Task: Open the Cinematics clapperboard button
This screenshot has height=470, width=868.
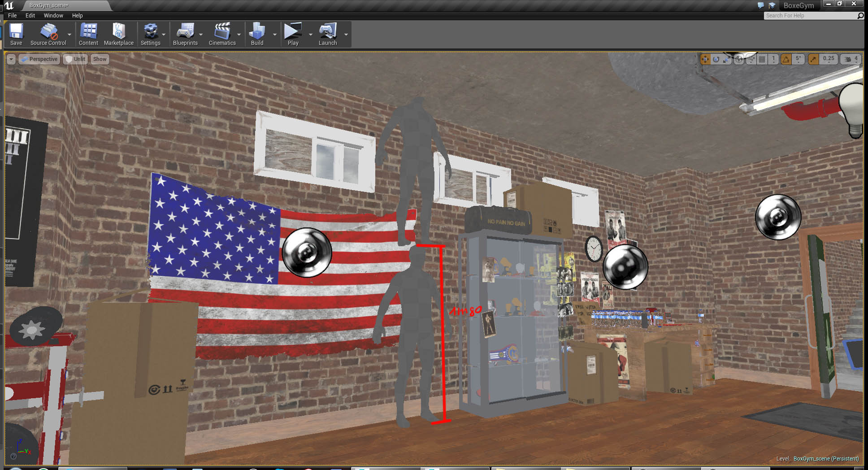Action: tap(222, 35)
